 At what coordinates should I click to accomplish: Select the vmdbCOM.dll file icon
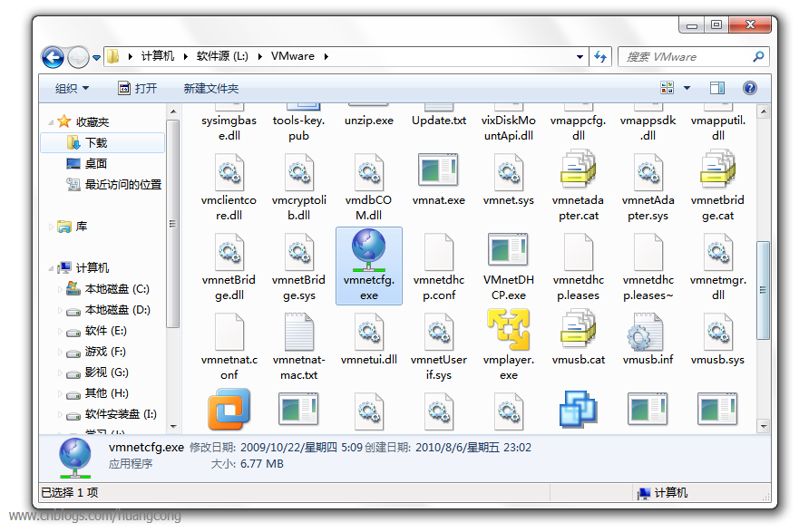tap(369, 172)
